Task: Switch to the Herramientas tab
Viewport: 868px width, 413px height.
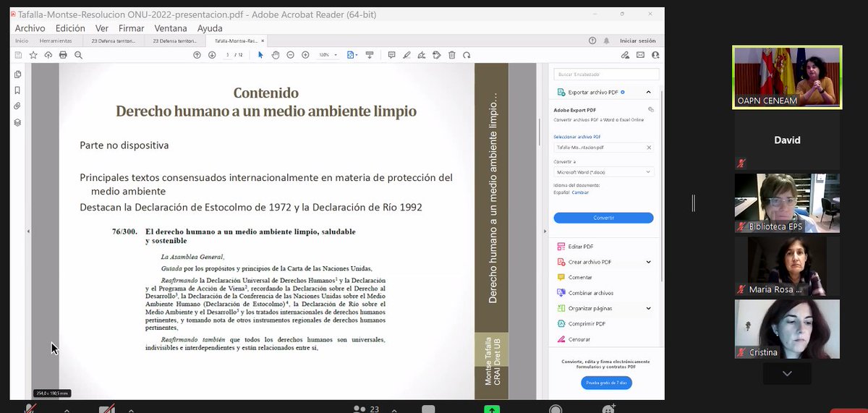Action: pyautogui.click(x=56, y=41)
